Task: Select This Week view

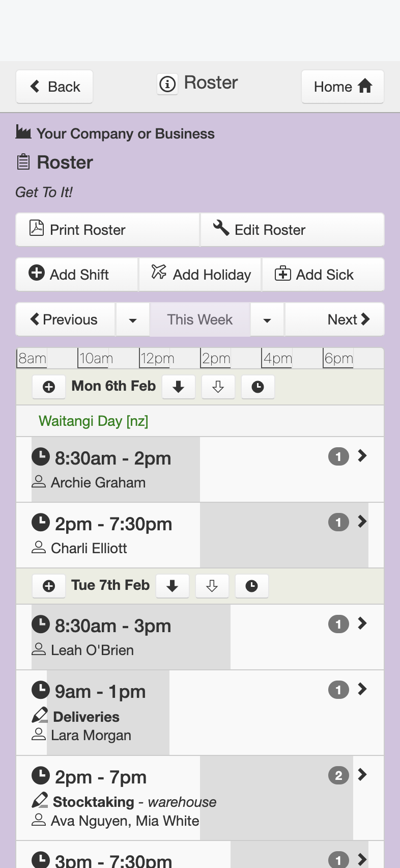Action: pos(200,320)
